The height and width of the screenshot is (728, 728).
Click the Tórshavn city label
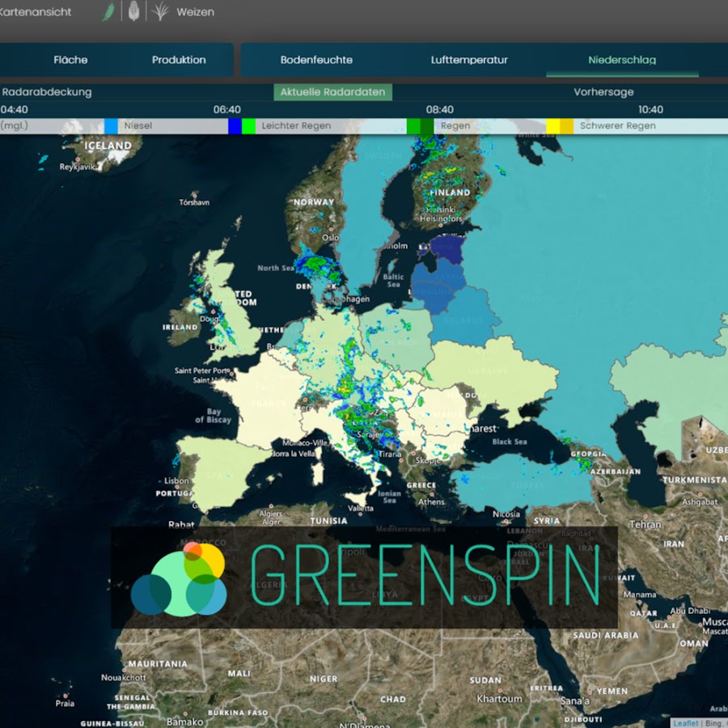(194, 202)
